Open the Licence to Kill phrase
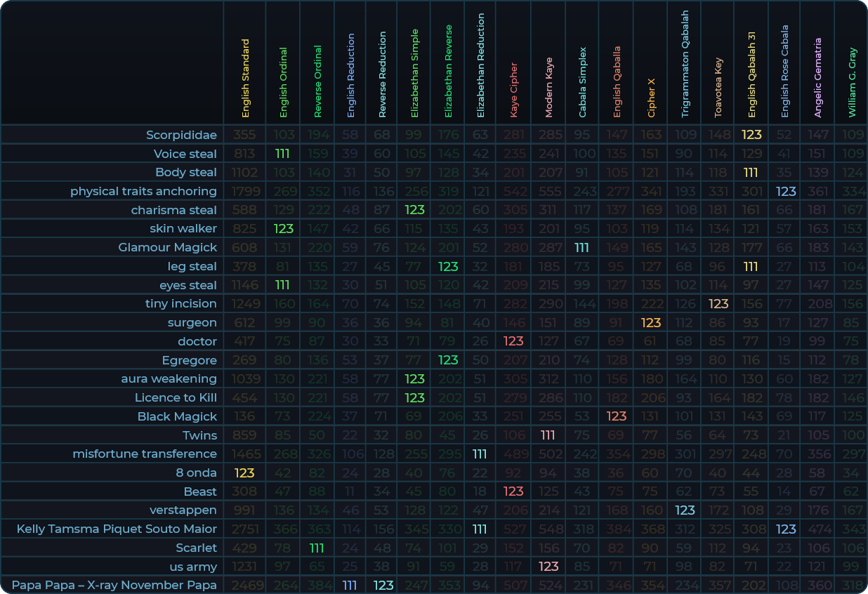 [176, 397]
